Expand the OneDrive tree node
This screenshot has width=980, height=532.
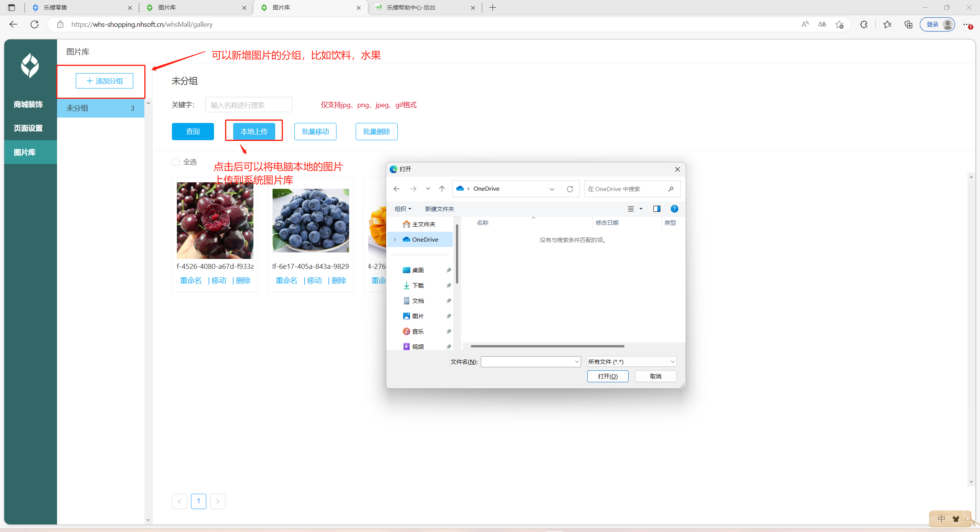pos(395,239)
